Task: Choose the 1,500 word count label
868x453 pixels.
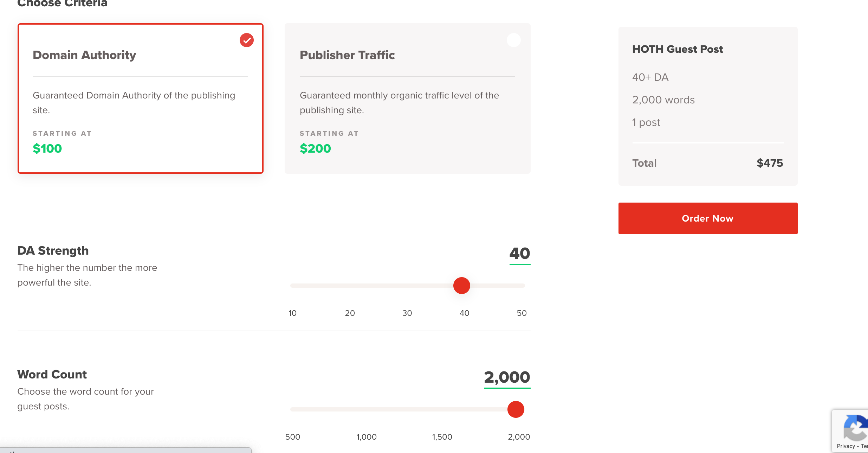Action: pyautogui.click(x=442, y=437)
